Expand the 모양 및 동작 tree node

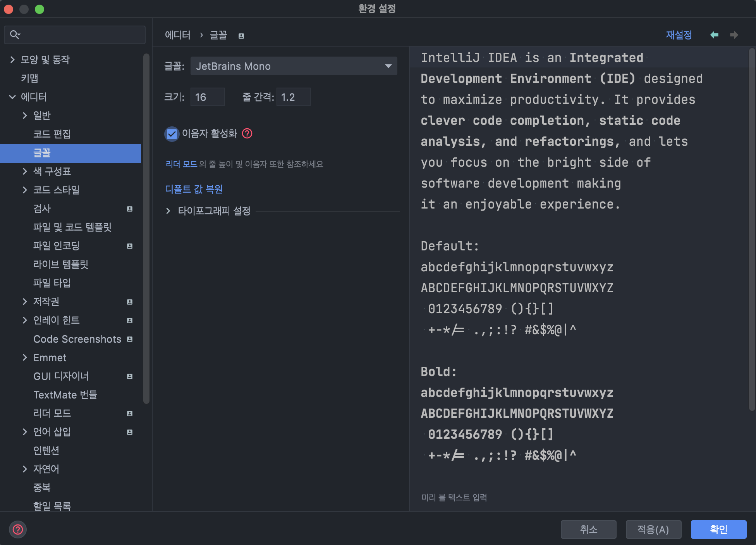(x=12, y=60)
